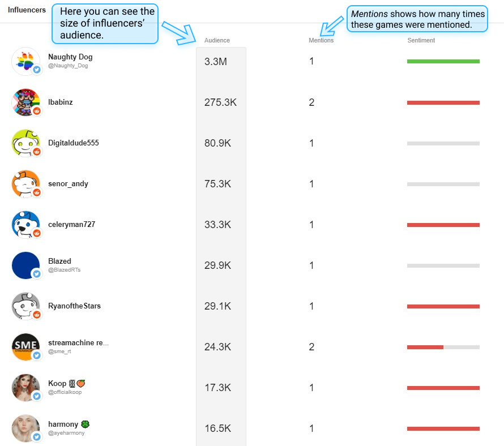Viewport: 504px width, 446px height.
Task: Click senor_andy's orange Reddit avatar
Action: (27, 183)
